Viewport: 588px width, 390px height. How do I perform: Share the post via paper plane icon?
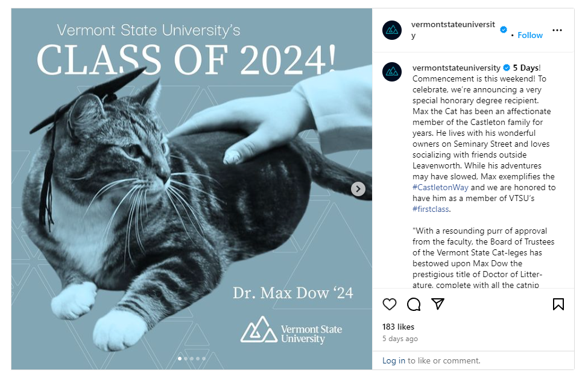[x=438, y=304]
